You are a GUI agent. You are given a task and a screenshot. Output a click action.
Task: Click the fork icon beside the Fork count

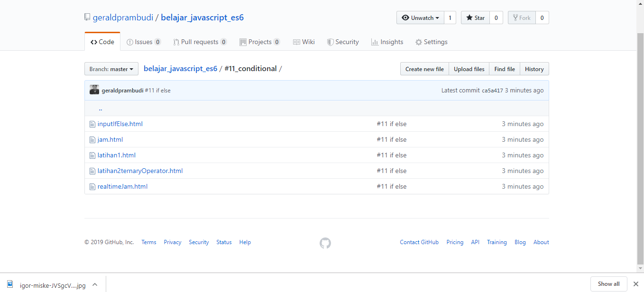tap(515, 17)
